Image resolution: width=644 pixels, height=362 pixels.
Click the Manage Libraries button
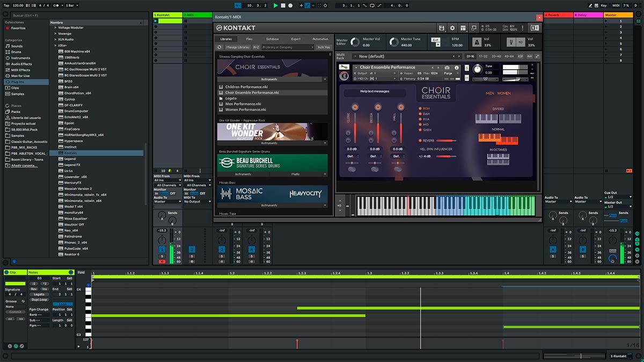coord(238,47)
